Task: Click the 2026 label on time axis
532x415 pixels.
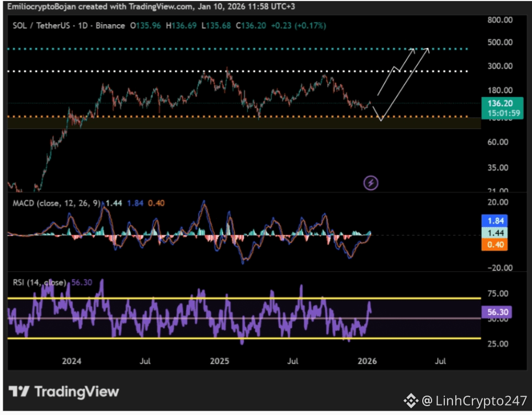Action: (367, 361)
